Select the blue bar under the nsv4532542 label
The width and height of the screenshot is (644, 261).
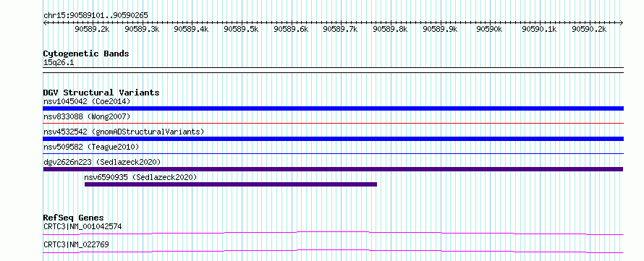(333, 139)
